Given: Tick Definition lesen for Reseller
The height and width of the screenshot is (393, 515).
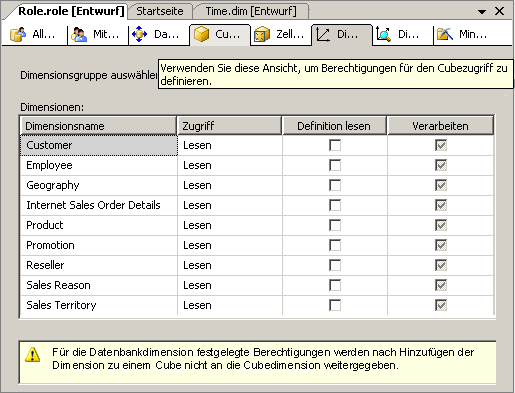Looking at the screenshot, I should click(x=335, y=265).
